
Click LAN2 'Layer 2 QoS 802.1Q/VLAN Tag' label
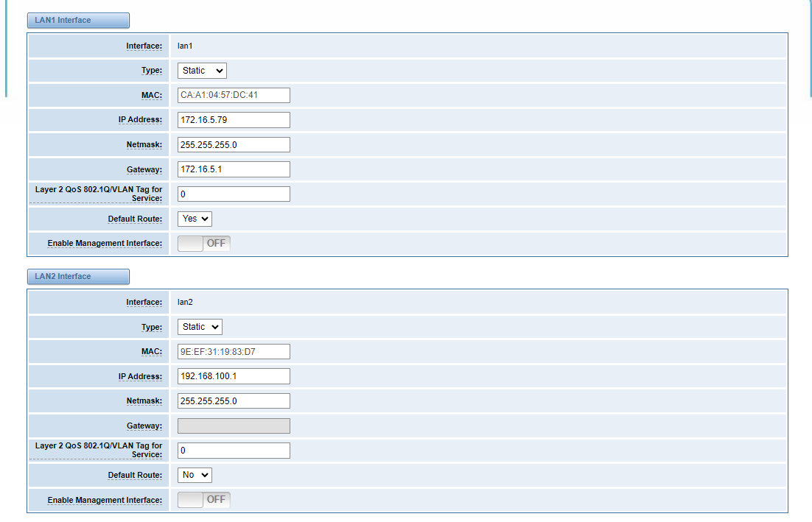point(99,450)
